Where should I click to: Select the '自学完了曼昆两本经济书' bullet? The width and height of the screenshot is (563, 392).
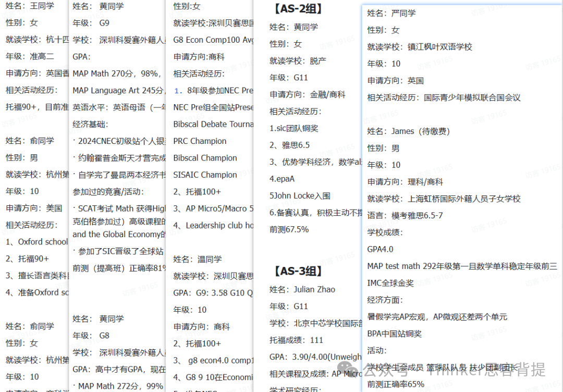point(119,175)
